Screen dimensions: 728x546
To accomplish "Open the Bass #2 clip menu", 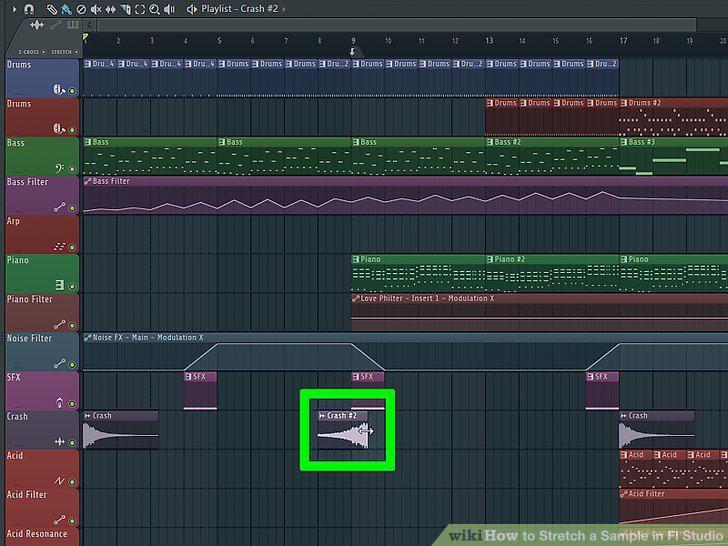I will point(489,142).
